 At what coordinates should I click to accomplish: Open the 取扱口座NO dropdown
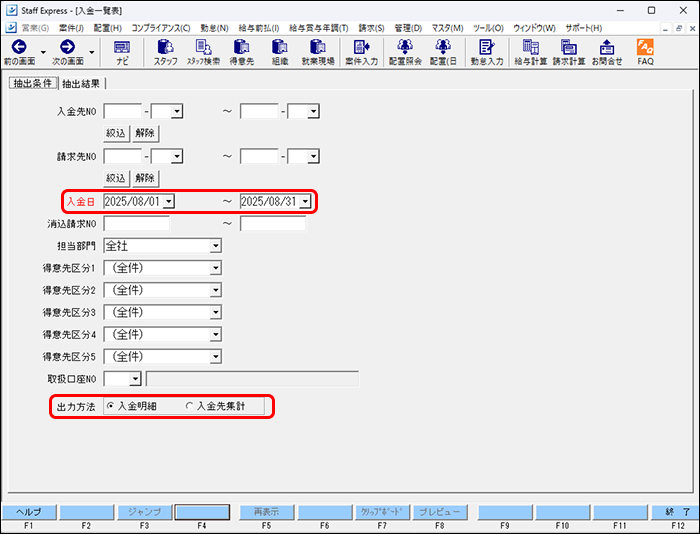(x=135, y=379)
